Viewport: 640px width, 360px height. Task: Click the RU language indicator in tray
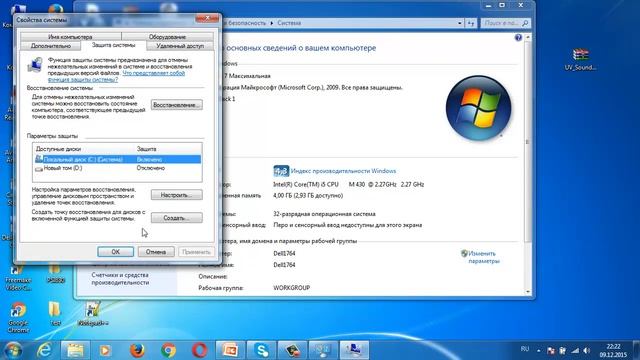tap(525, 349)
